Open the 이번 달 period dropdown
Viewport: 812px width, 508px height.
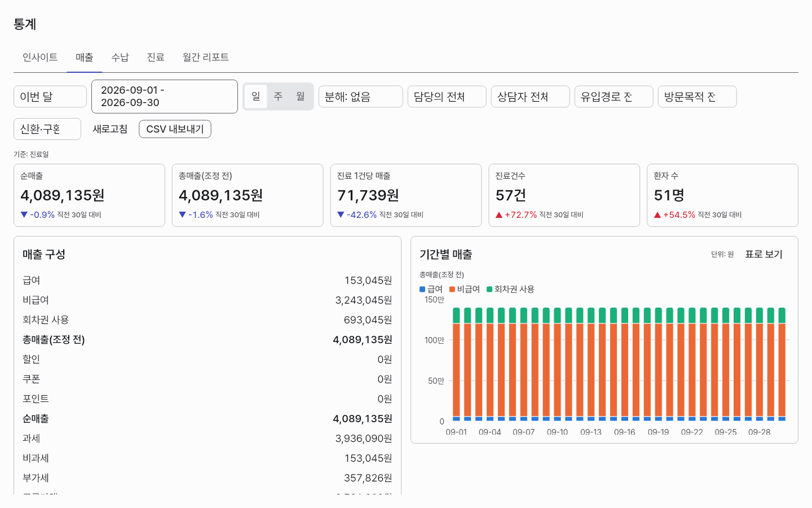pos(50,97)
